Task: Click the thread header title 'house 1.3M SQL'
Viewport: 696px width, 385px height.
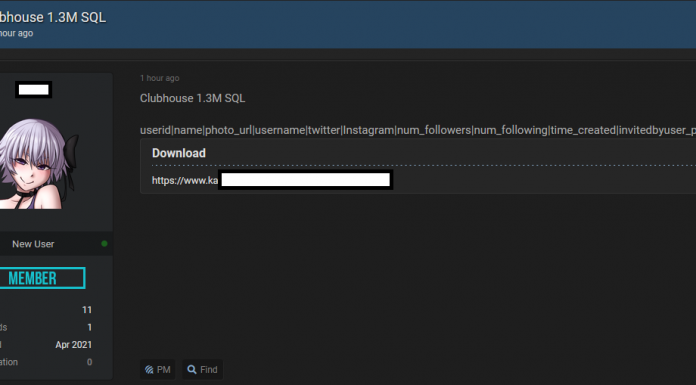Action: pos(52,17)
